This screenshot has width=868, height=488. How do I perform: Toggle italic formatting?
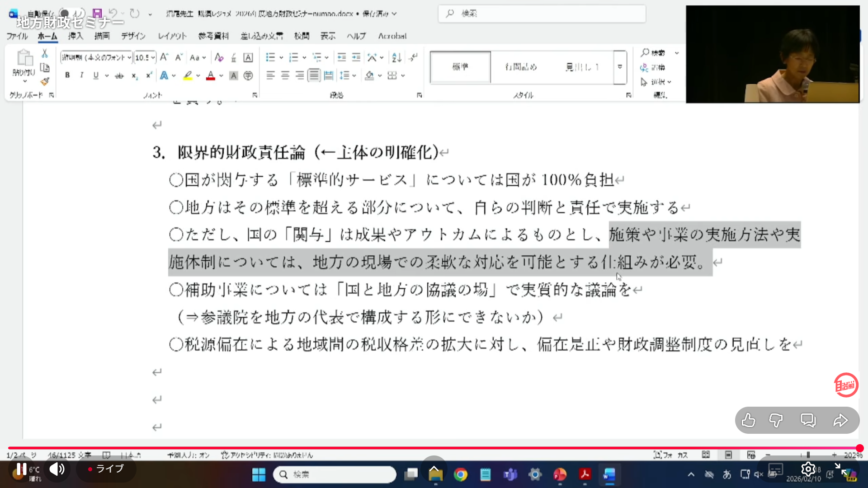[x=81, y=75]
